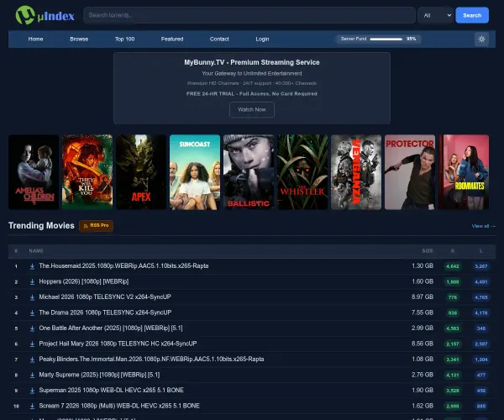
Task: Open Hoppers (2026) [1080p] [WEBRip] link
Action: click(x=84, y=281)
